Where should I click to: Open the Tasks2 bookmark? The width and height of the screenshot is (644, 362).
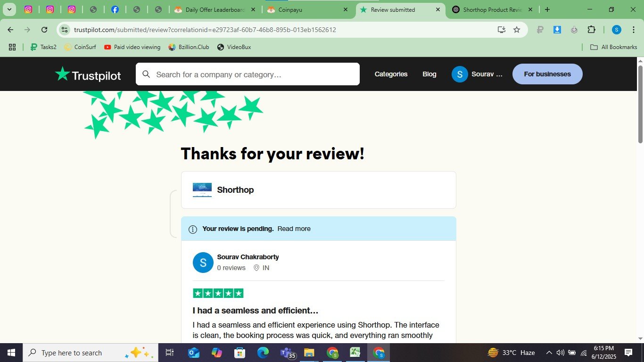43,47
